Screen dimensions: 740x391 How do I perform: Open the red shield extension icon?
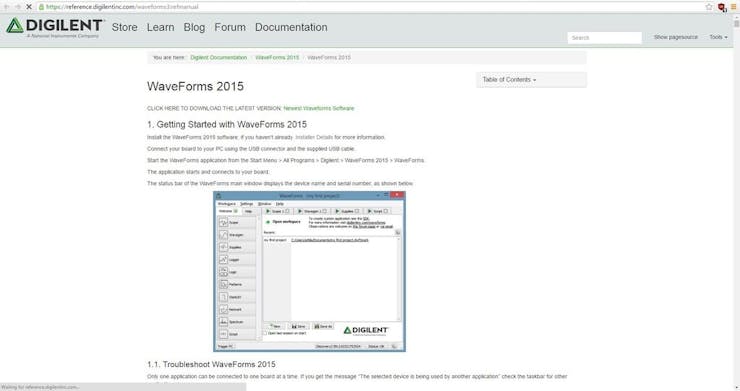point(722,7)
